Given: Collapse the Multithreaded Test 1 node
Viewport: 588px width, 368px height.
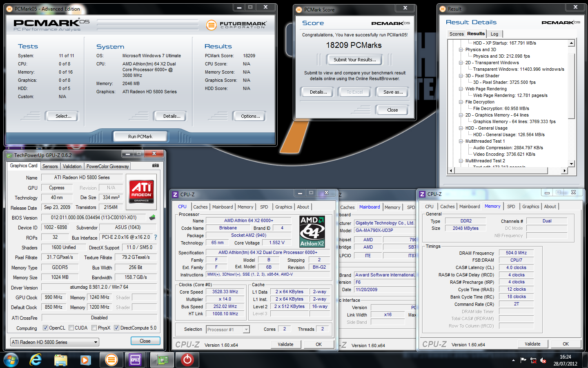Looking at the screenshot, I should pyautogui.click(x=461, y=141).
